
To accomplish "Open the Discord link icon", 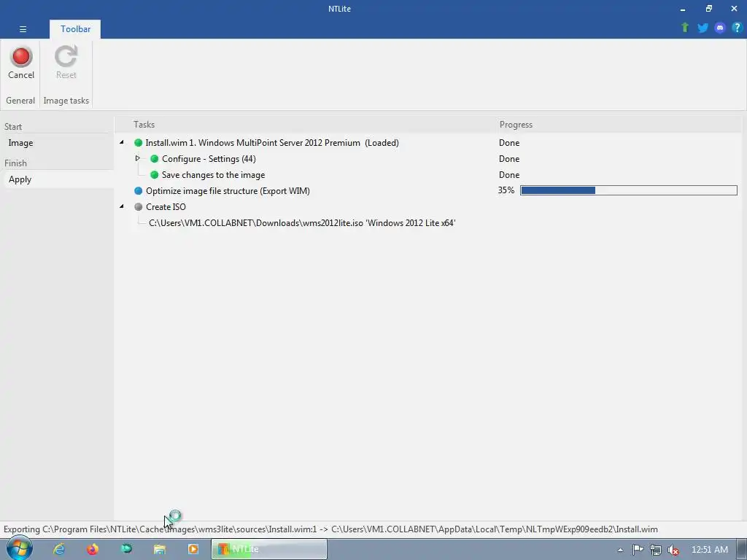I will pyautogui.click(x=720, y=28).
